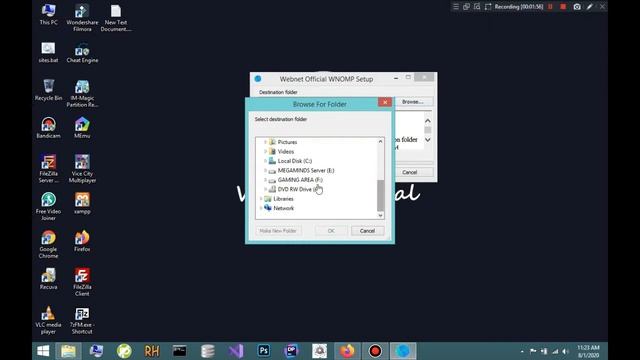Image resolution: width=640 pixels, height=360 pixels.
Task: Launch Firefox desktop shortcut
Action: click(x=82, y=241)
